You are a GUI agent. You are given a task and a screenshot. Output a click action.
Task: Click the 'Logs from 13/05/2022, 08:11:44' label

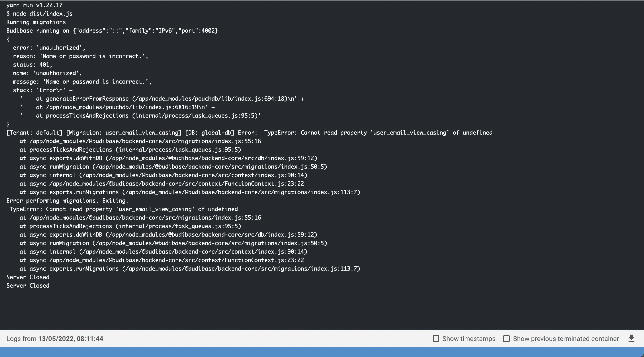(x=55, y=339)
